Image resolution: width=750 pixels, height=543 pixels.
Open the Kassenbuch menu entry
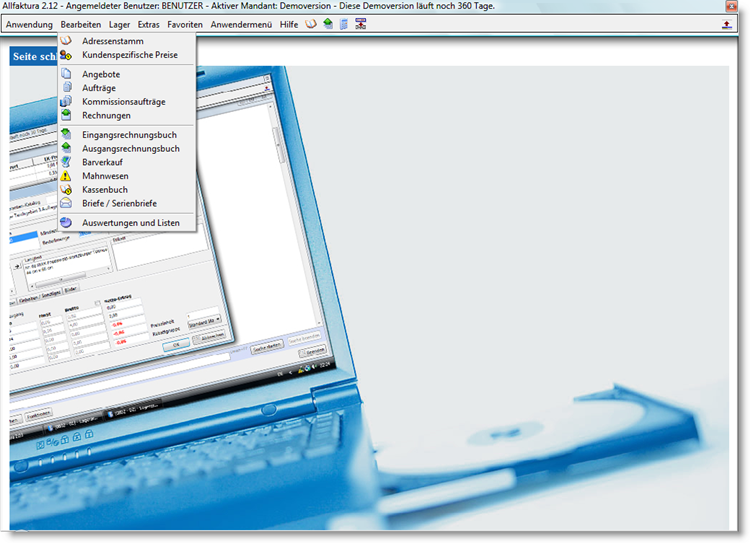click(105, 189)
